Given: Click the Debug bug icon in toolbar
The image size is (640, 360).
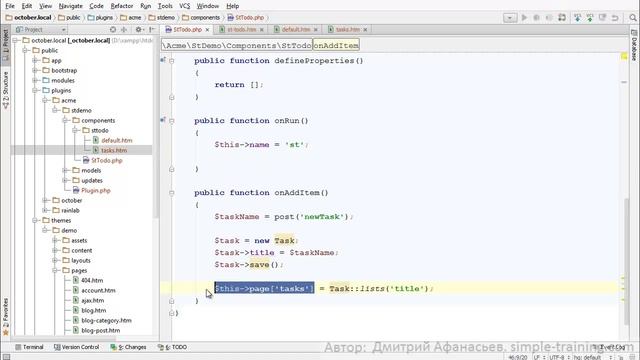Looking at the screenshot, I should click(x=537, y=18).
